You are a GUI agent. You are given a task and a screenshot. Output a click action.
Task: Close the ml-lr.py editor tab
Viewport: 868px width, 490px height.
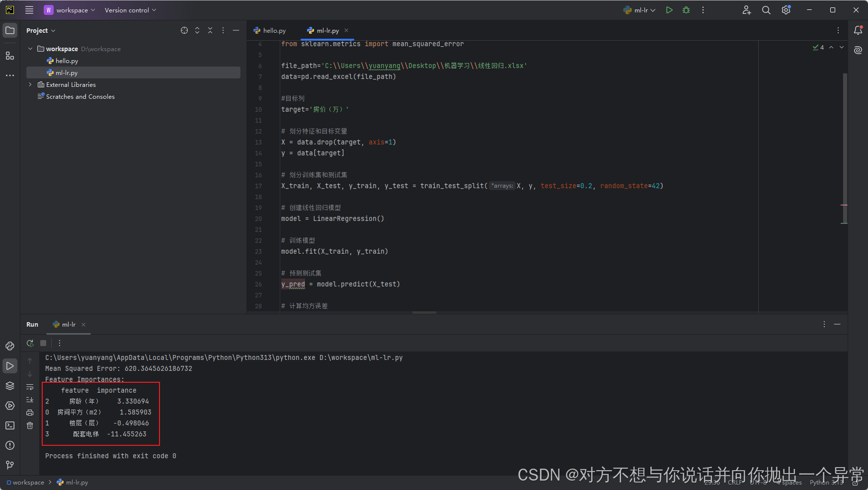(346, 30)
